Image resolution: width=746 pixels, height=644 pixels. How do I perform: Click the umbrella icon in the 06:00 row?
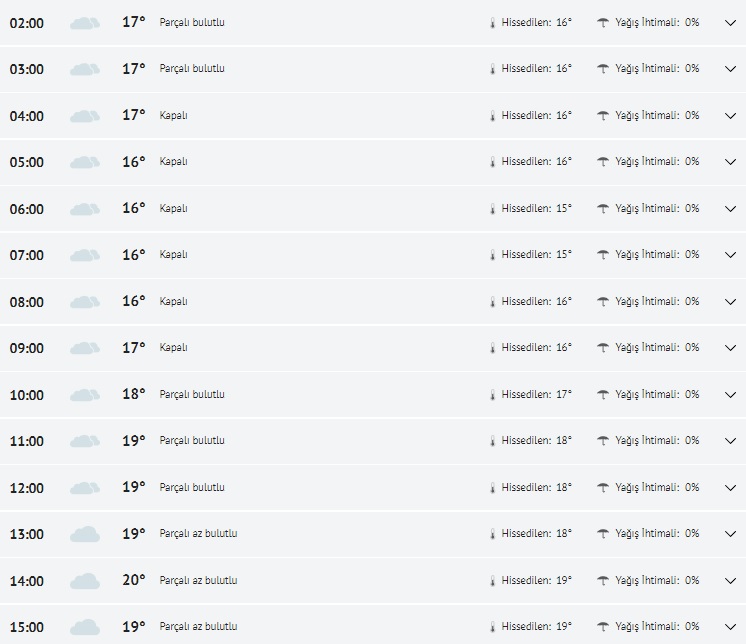pos(603,209)
